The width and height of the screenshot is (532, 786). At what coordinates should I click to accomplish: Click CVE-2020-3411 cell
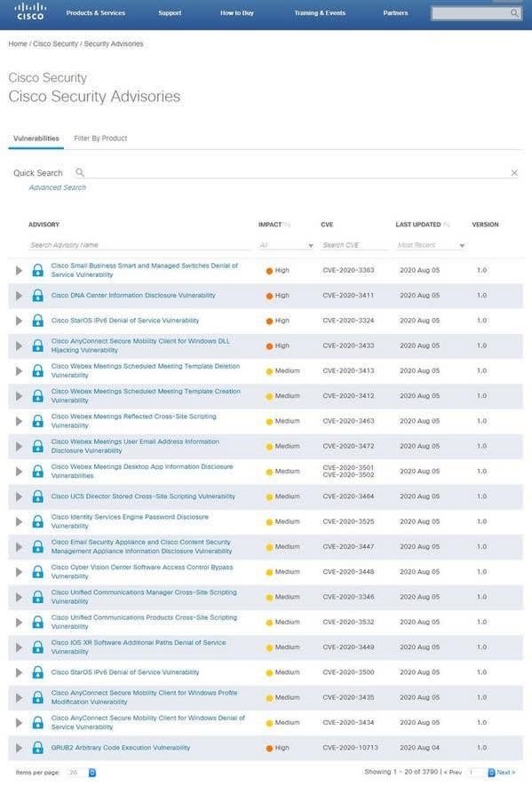[x=348, y=295]
